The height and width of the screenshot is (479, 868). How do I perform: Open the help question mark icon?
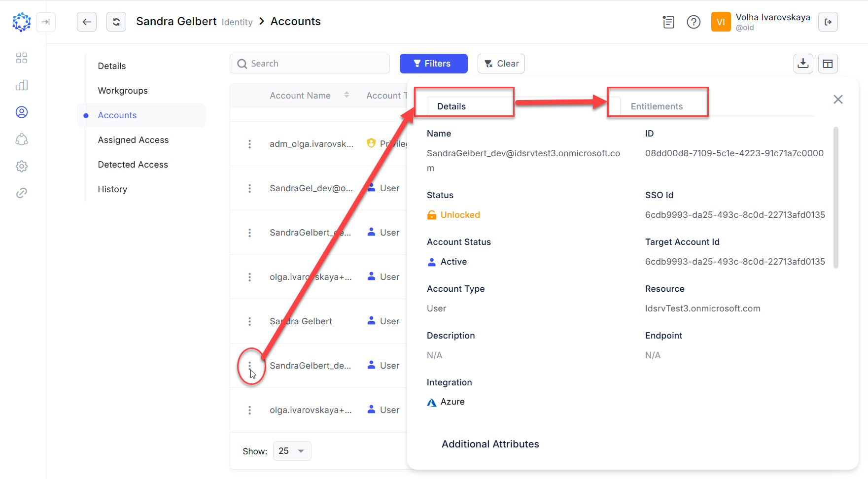tap(694, 22)
